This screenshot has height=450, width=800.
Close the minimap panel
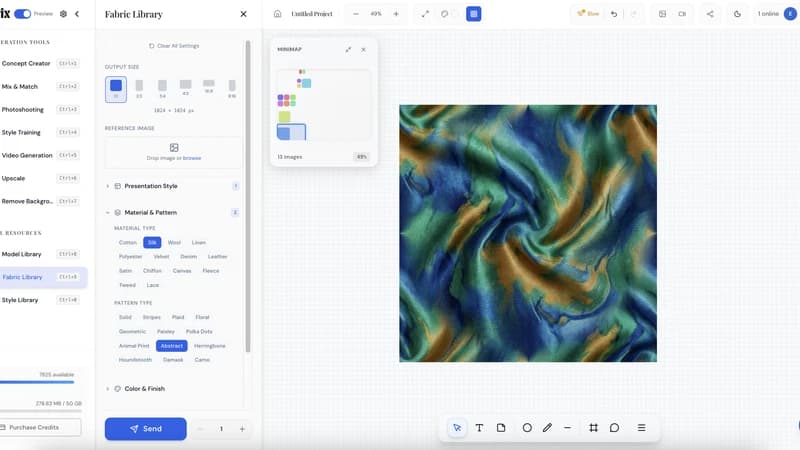(x=363, y=49)
